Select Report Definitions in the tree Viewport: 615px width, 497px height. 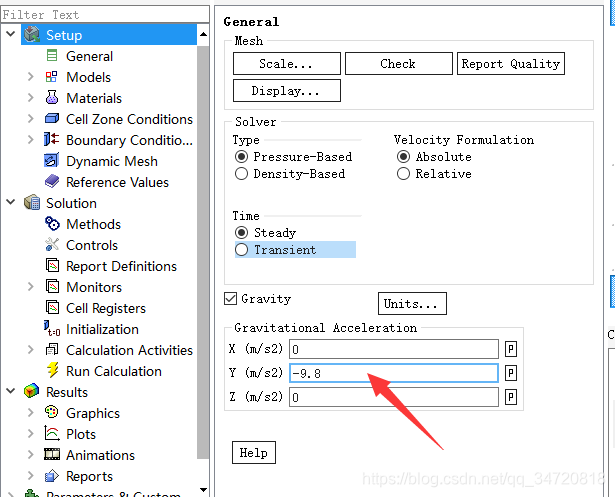coord(121,266)
